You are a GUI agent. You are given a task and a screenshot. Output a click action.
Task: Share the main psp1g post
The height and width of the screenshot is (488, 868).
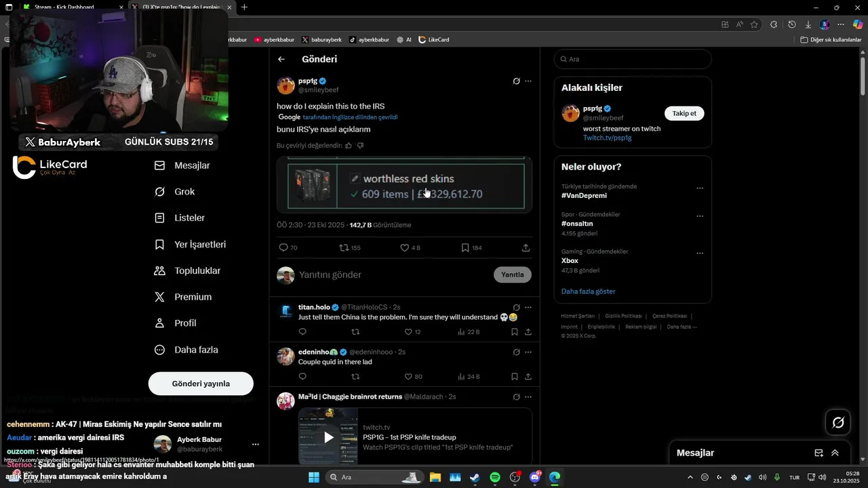(526, 248)
